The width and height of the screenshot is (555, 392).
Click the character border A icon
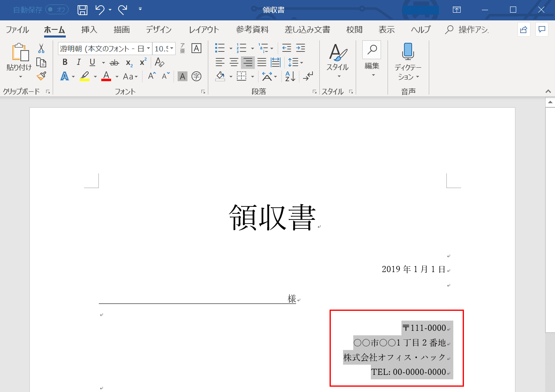coord(196,49)
